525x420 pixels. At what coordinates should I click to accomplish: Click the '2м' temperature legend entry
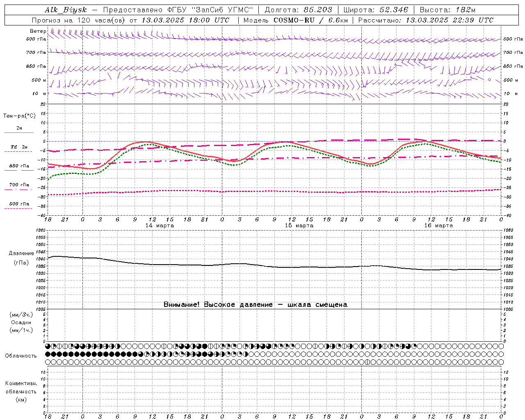coord(19,128)
